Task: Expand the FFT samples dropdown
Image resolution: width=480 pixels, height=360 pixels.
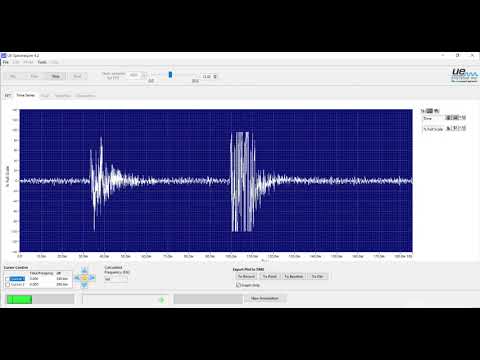Action: (144, 75)
